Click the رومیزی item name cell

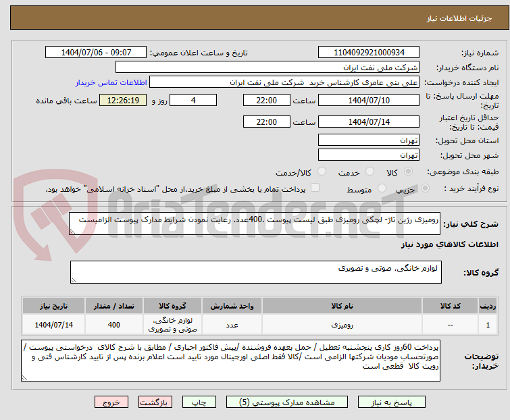click(x=342, y=324)
